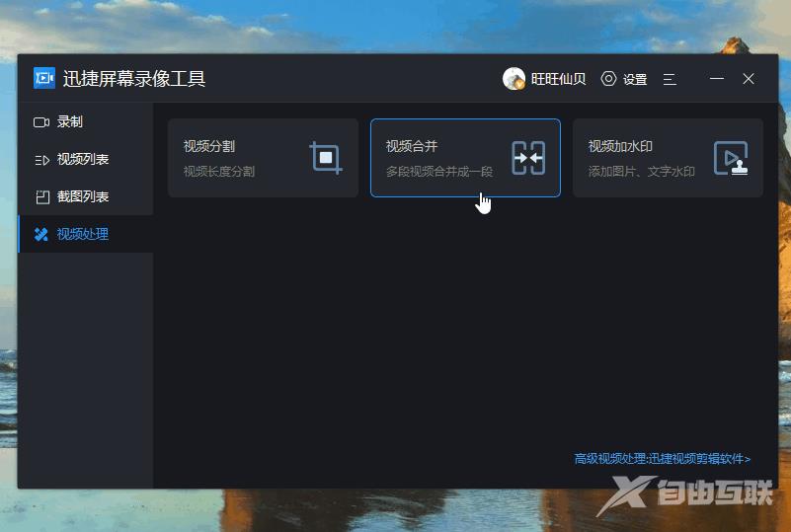
Task: Click the screenshot icon beside 截图列表
Action: tap(41, 197)
